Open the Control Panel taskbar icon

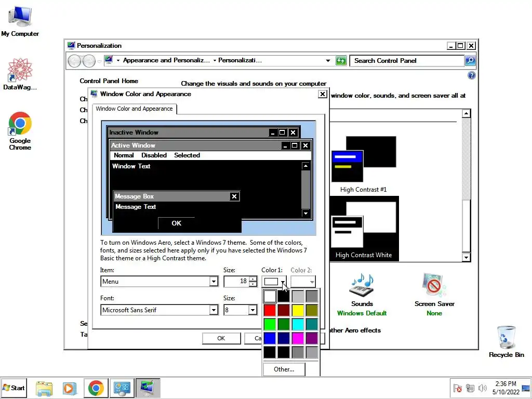[122, 388]
